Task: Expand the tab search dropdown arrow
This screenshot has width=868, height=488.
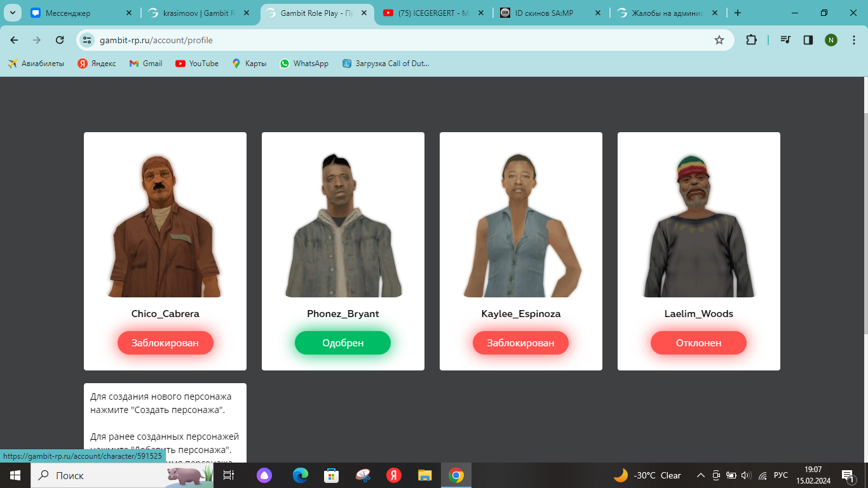Action: tap(12, 13)
